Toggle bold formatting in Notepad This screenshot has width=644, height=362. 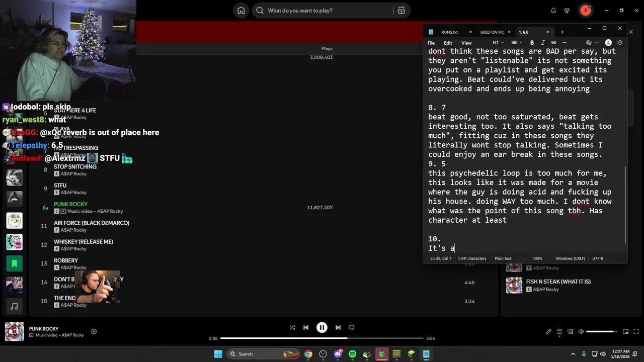point(532,43)
